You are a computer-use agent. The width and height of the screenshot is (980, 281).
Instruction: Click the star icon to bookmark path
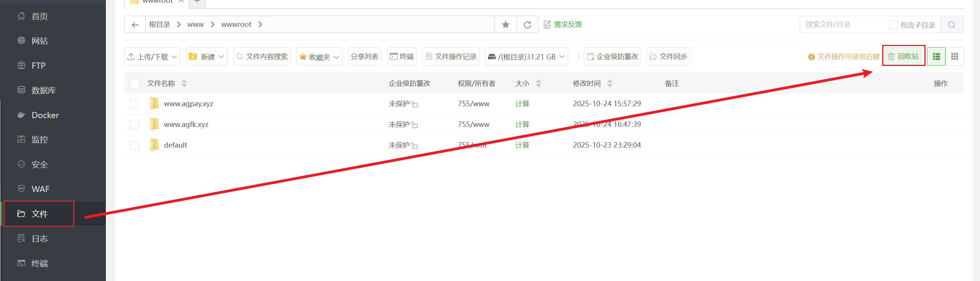(x=506, y=25)
